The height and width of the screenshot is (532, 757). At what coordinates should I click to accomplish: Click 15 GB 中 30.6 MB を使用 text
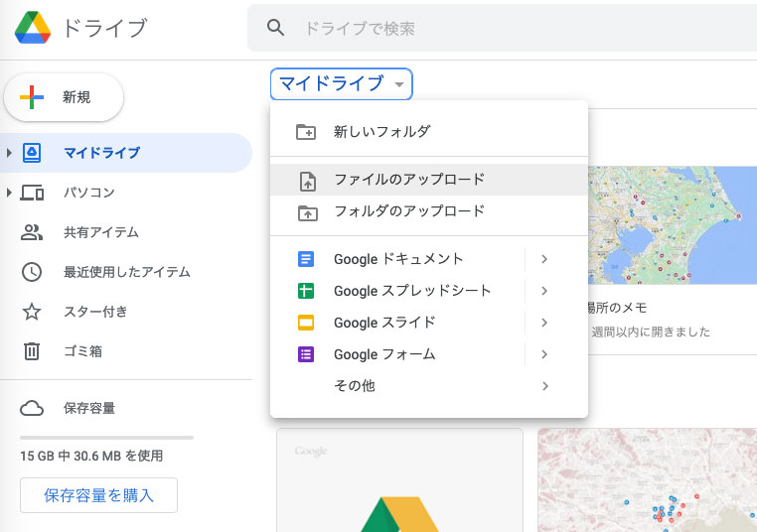[x=91, y=456]
